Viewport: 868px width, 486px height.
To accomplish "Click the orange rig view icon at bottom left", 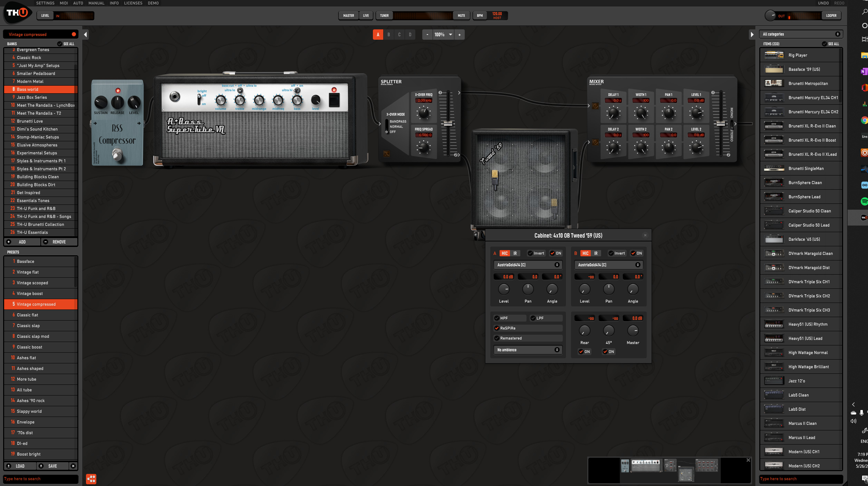I will (91, 479).
